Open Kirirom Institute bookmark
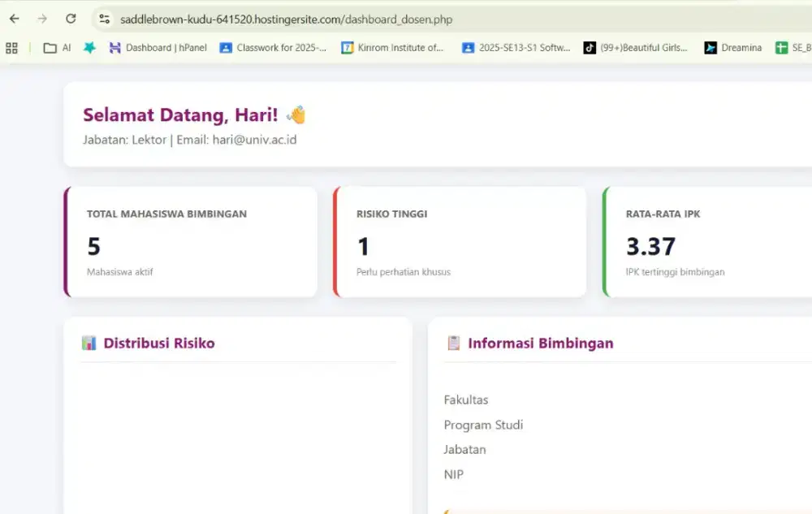The height and width of the screenshot is (514, 812). point(392,48)
